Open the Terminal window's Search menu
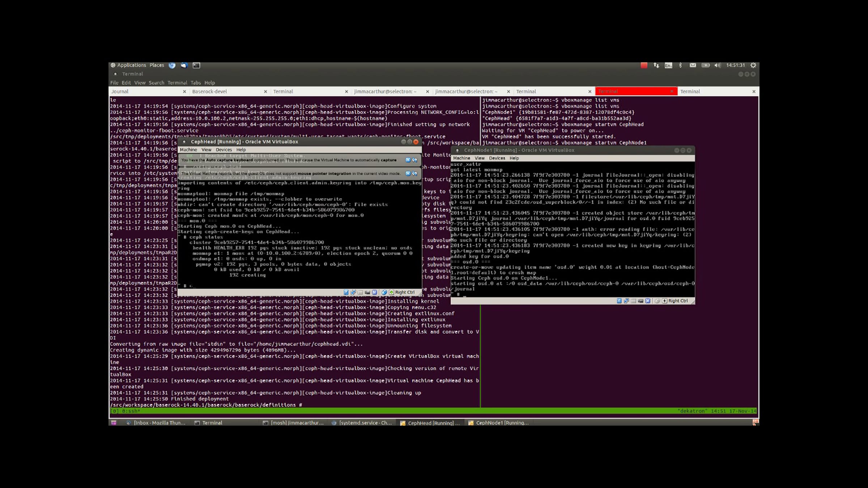Screen dimensions: 868x488 (156, 83)
